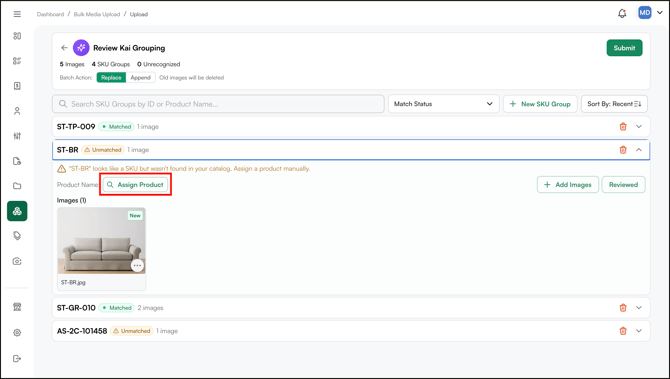Open the Match Status dropdown
Viewport: 670px width, 379px height.
click(x=444, y=104)
